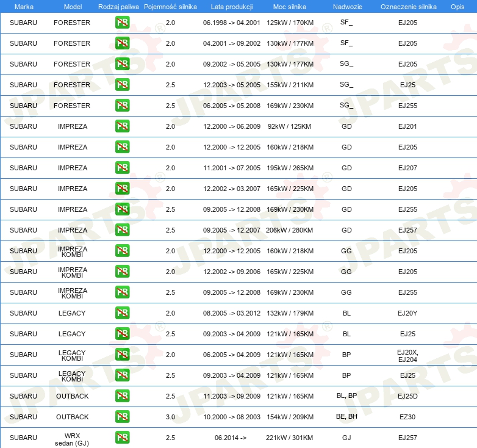Click fuel icon in Forester 04.2001 row
The height and width of the screenshot is (448, 477).
122,43
